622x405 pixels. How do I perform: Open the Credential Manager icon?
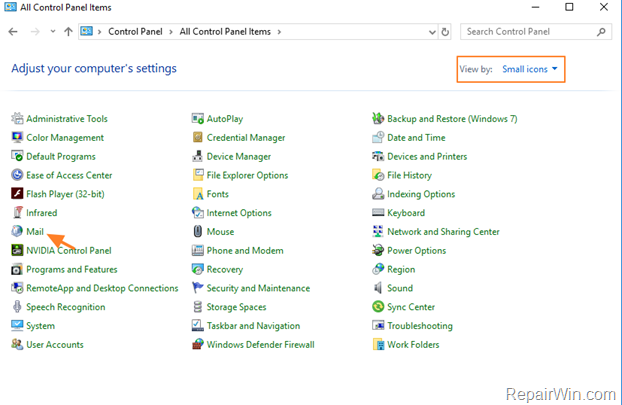click(198, 137)
